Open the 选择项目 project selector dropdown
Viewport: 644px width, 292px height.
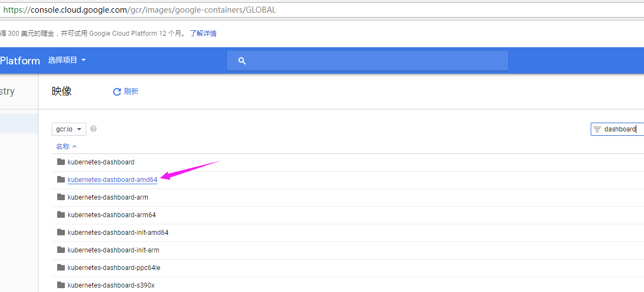pos(67,60)
